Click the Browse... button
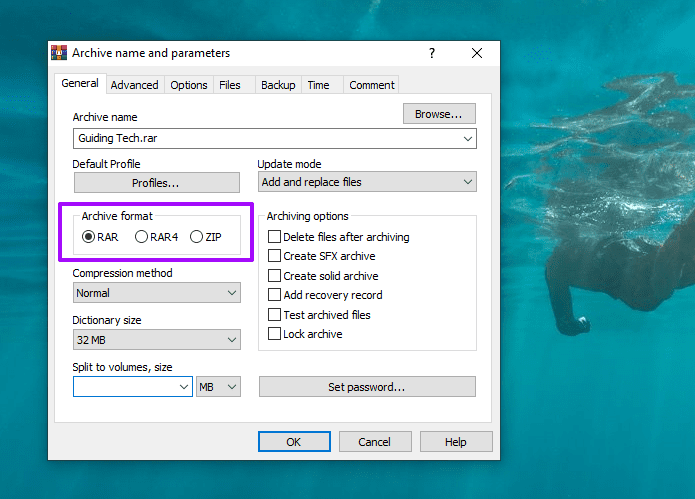This screenshot has height=499, width=695. click(x=439, y=114)
